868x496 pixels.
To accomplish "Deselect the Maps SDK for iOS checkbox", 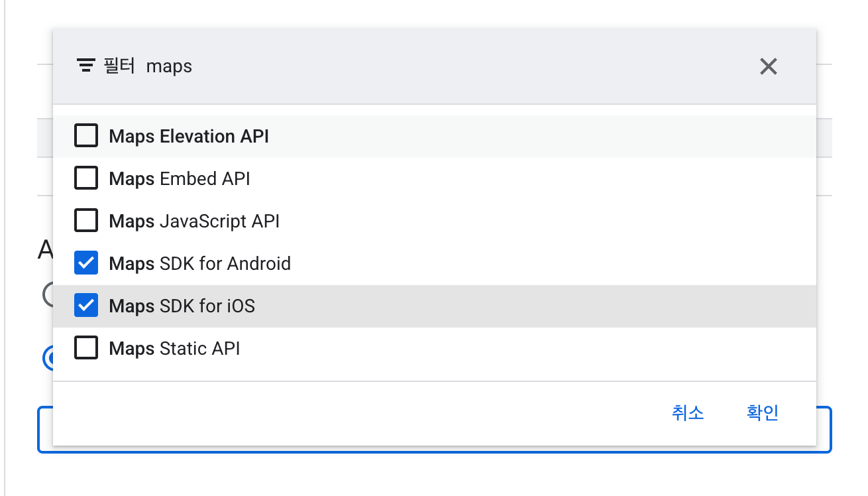I will coord(86,306).
